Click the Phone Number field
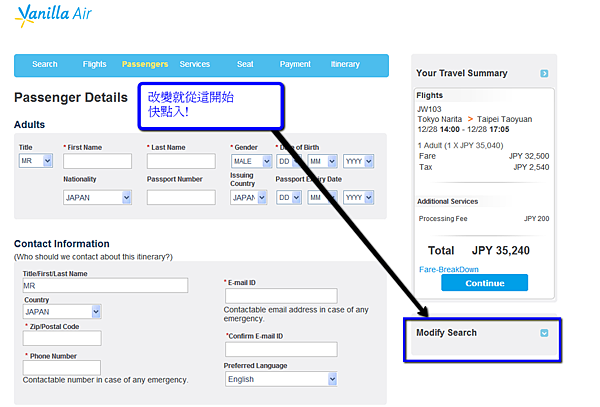 (x=62, y=367)
